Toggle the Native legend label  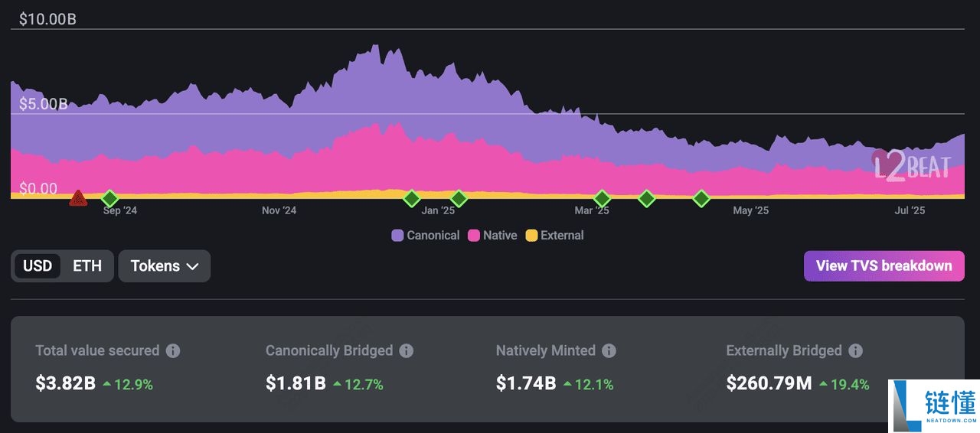pos(499,236)
